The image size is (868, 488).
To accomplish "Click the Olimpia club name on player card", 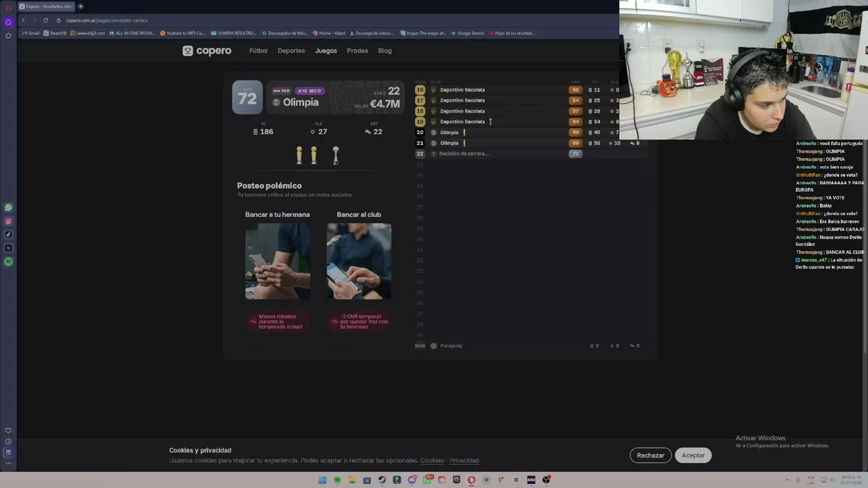I will point(300,102).
